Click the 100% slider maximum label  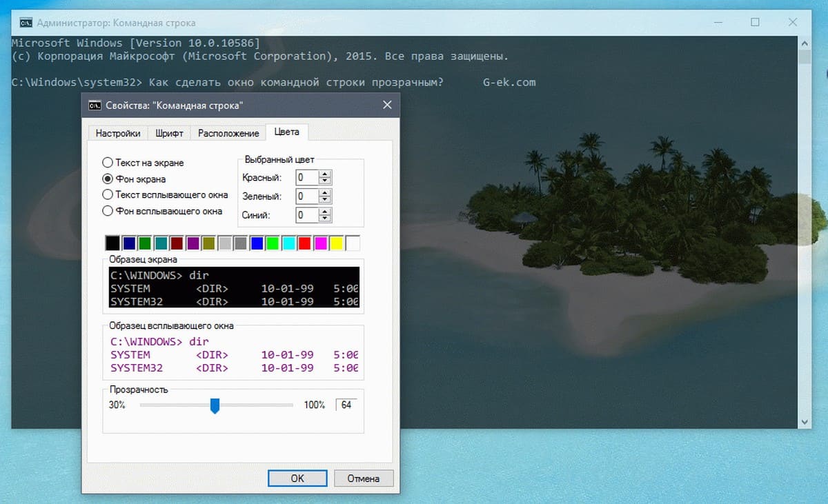coord(314,405)
